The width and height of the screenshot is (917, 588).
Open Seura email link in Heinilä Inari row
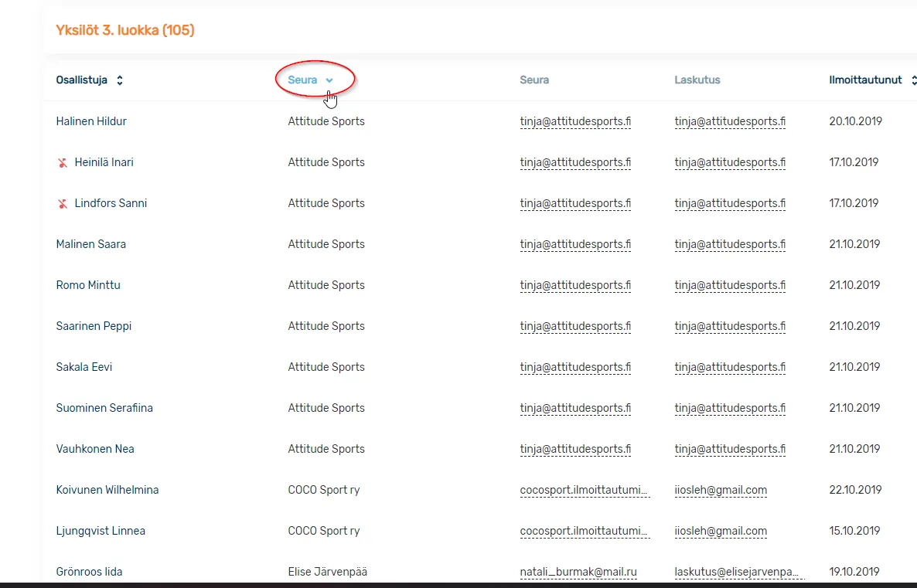point(575,162)
